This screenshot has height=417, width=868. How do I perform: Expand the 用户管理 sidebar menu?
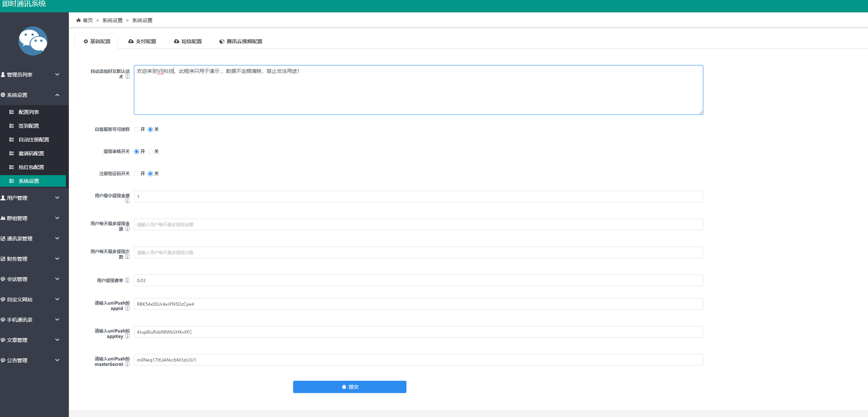click(33, 198)
